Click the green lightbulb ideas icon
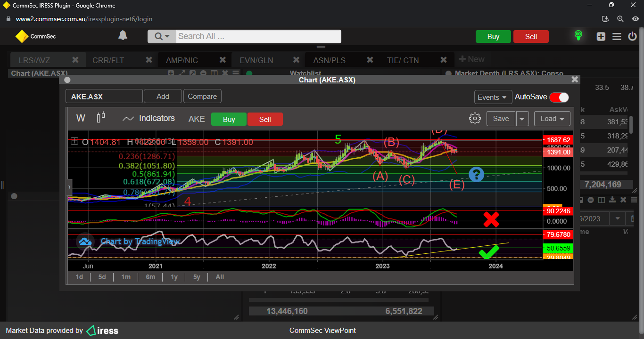This screenshot has height=339, width=644. 578,36
